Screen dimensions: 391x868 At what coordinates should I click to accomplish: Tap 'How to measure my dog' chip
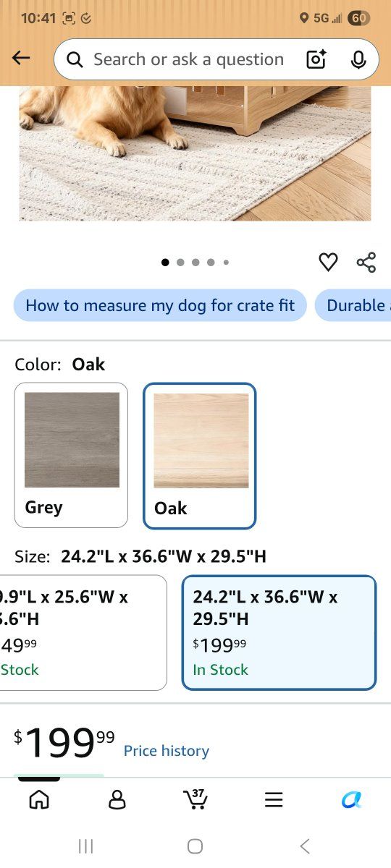pos(160,305)
